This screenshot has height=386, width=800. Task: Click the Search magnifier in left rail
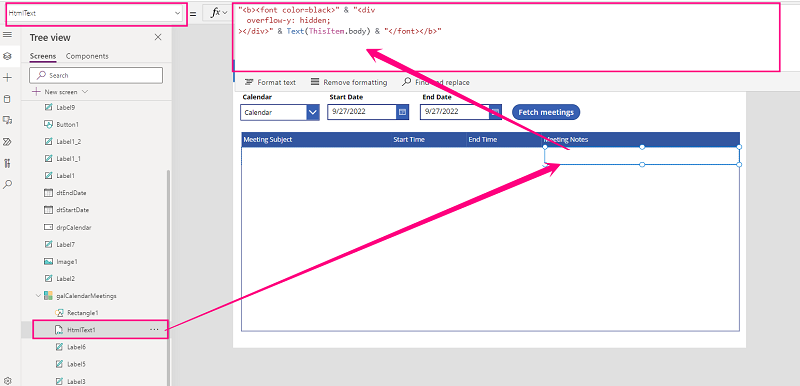click(x=7, y=185)
